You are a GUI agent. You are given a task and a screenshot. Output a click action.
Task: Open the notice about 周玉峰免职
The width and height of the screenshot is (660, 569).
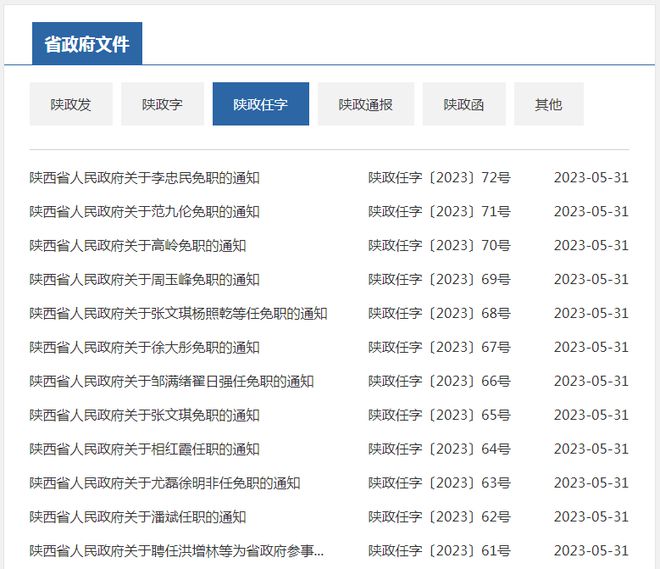(144, 279)
